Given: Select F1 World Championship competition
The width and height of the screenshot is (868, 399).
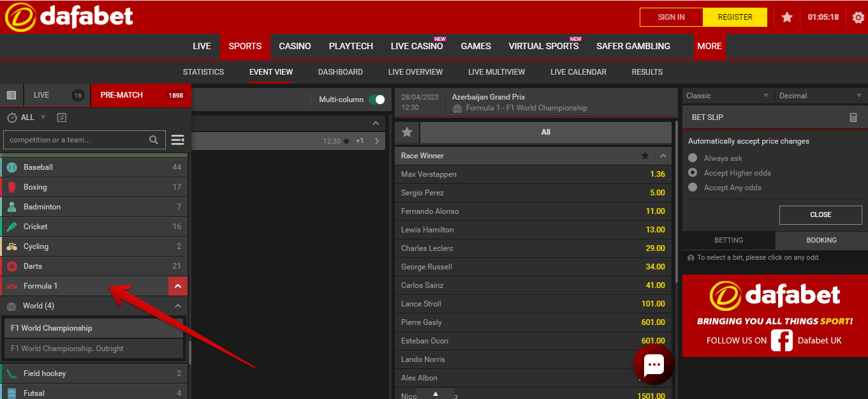Looking at the screenshot, I should tap(94, 328).
